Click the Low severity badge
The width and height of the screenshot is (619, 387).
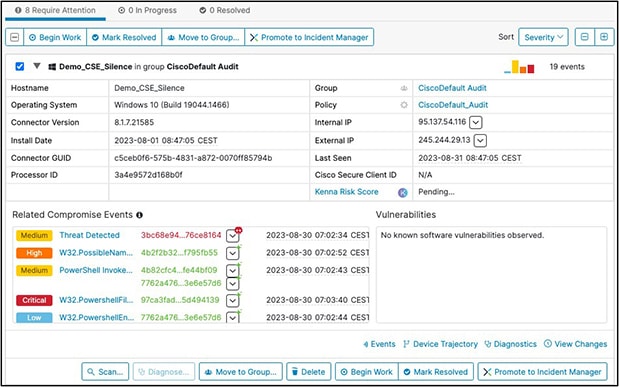34,317
